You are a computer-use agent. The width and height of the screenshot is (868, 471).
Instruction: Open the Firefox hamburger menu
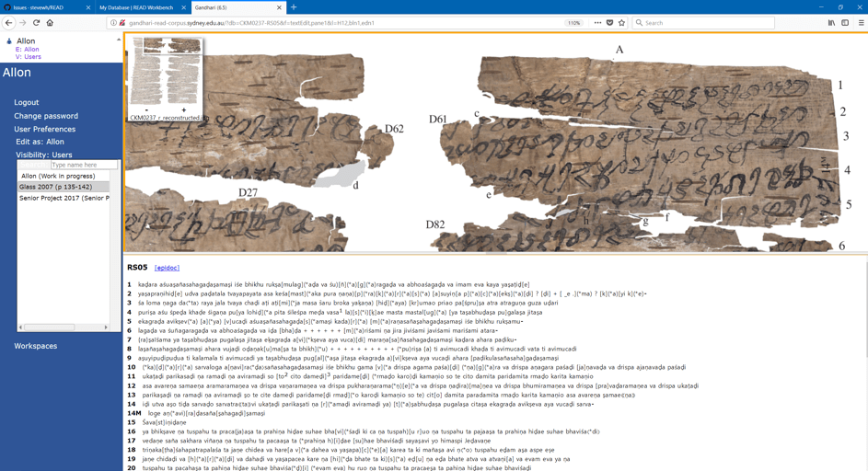click(x=860, y=23)
